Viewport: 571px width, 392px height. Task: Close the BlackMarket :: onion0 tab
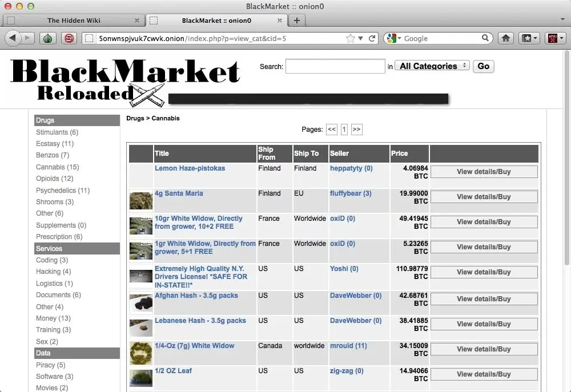pyautogui.click(x=280, y=21)
